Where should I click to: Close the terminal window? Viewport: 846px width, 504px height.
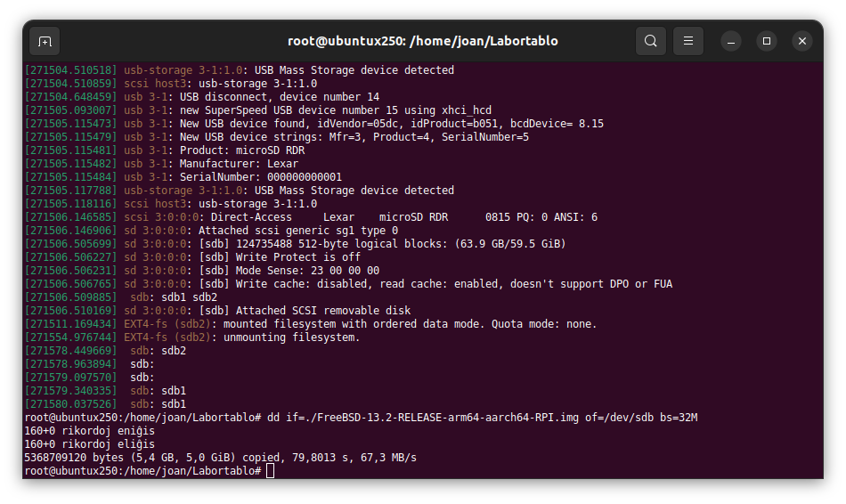[x=802, y=41]
